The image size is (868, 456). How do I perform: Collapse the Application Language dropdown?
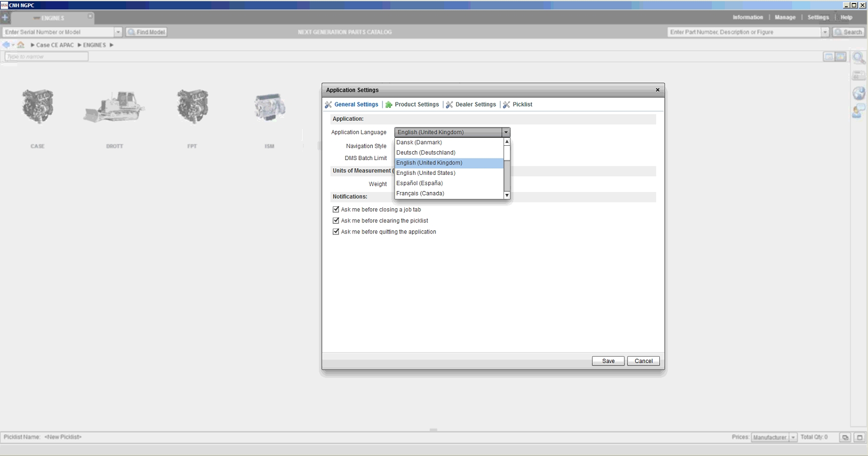[x=506, y=132]
